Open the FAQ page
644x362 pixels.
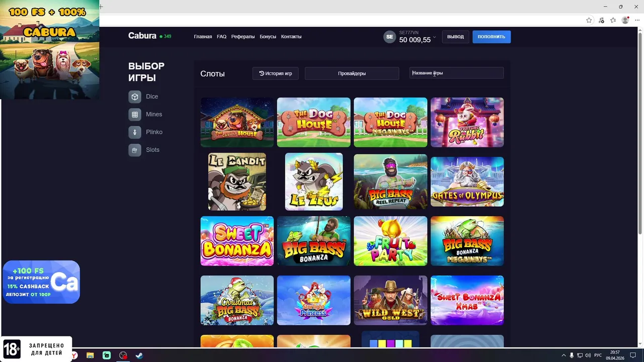[221, 37]
